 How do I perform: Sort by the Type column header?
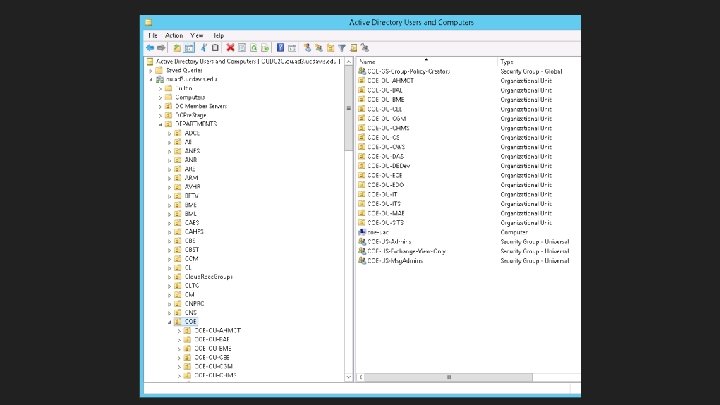click(x=539, y=62)
